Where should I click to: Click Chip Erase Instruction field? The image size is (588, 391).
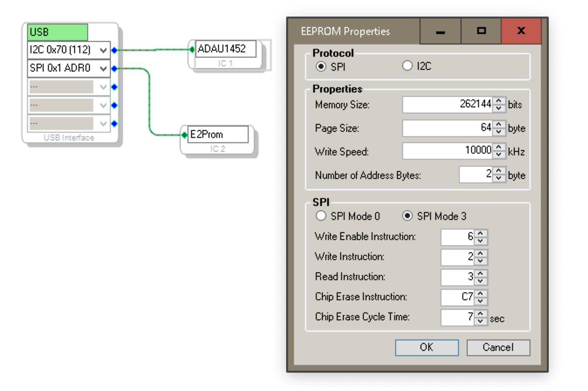458,297
